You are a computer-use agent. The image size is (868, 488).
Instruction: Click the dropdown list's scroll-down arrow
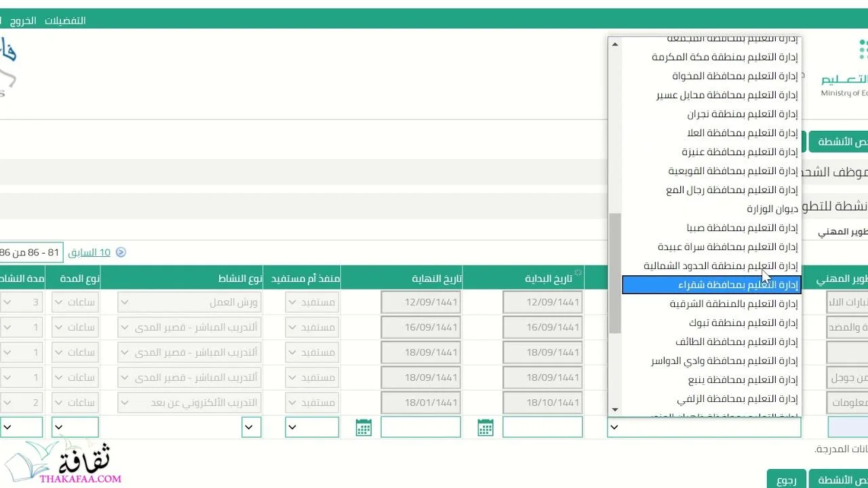tap(615, 409)
